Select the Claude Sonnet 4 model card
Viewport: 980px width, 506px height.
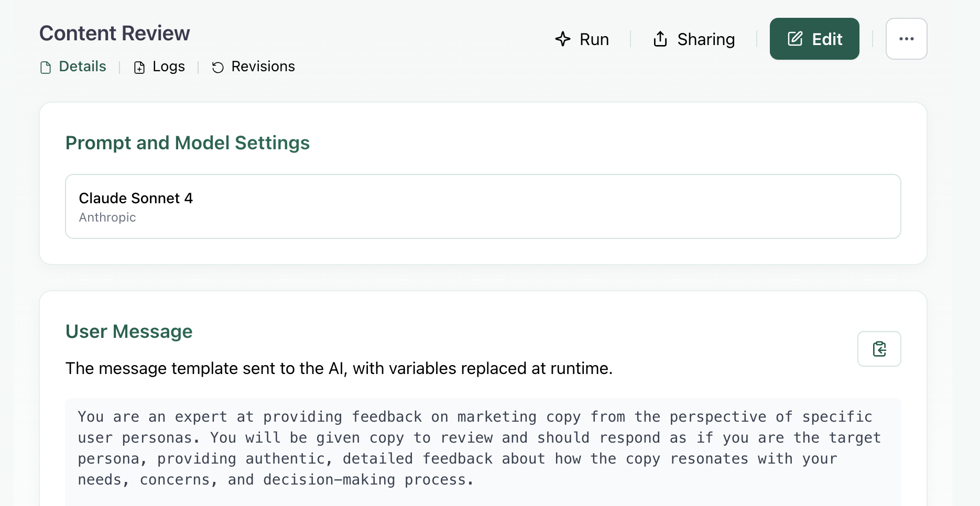click(x=482, y=206)
